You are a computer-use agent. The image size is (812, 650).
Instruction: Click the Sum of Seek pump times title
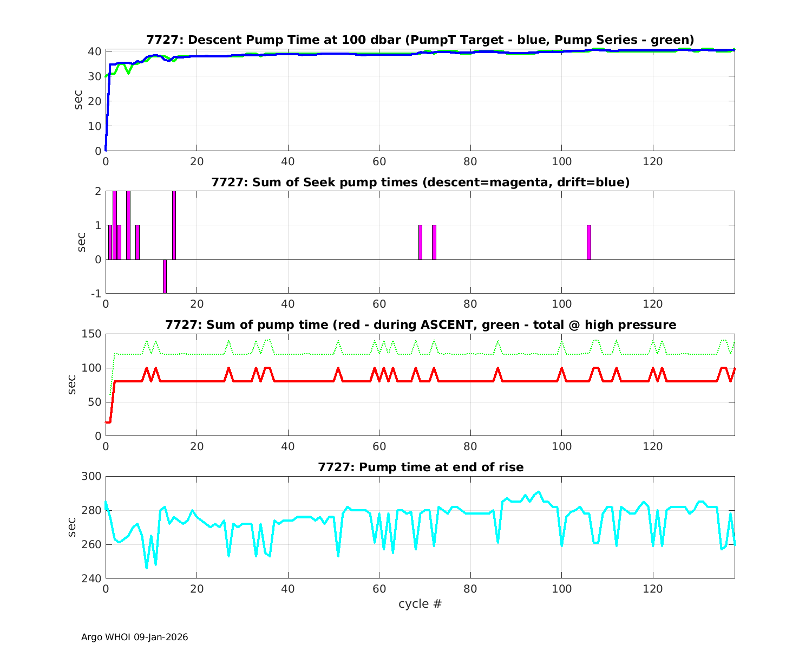(x=420, y=183)
